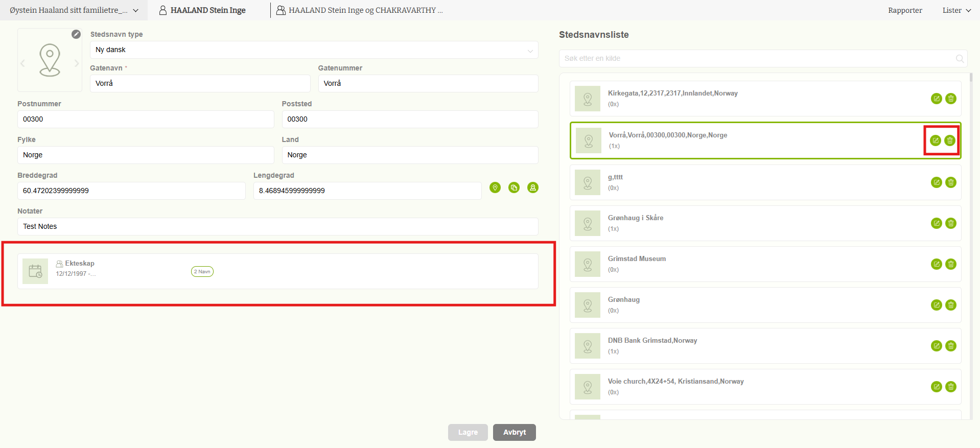This screenshot has height=448, width=980.
Task: Open the Stedsnavn type dropdown
Action: 314,50
